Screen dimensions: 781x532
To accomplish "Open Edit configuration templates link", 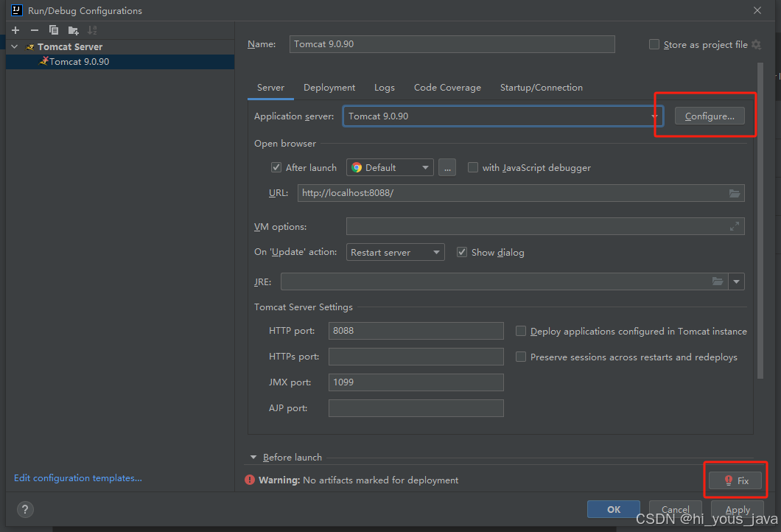I will pyautogui.click(x=78, y=477).
